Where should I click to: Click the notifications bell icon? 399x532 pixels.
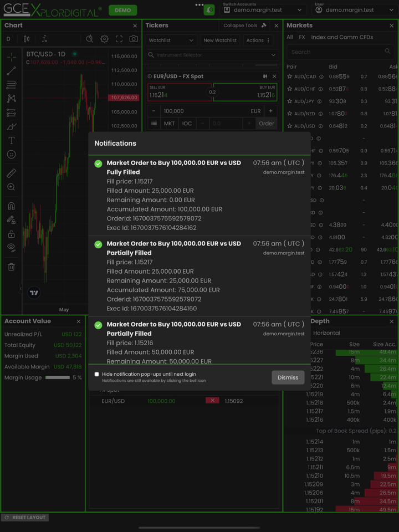click(x=209, y=10)
